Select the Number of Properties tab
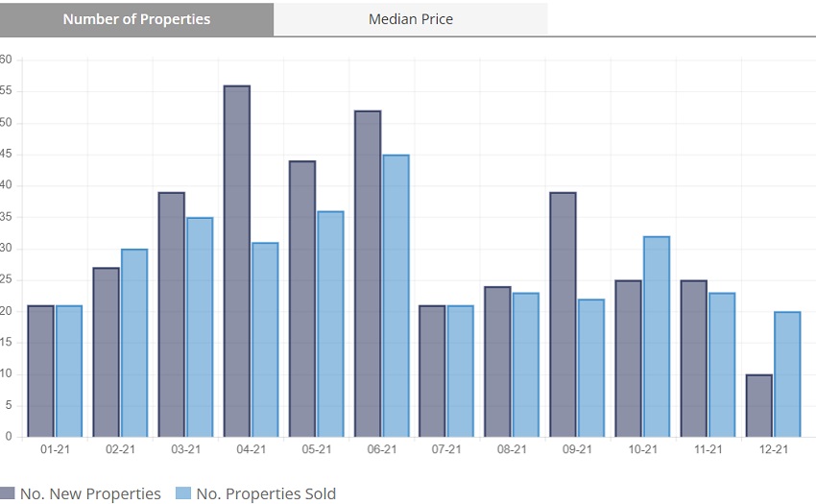This screenshot has width=816, height=504. pyautogui.click(x=136, y=19)
